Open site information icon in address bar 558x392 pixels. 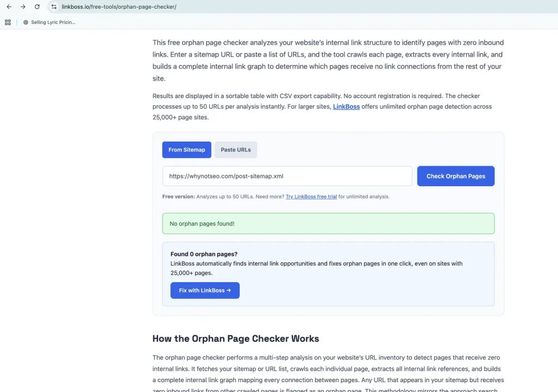[54, 7]
